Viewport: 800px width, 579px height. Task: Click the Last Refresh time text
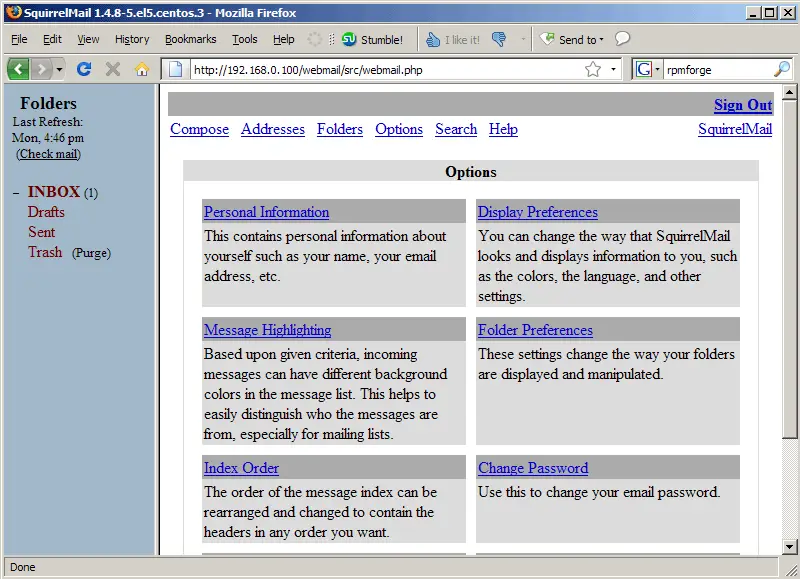pyautogui.click(x=48, y=138)
